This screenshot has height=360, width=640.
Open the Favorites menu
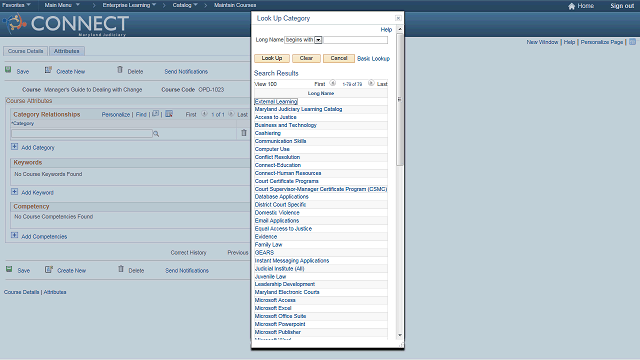coord(16,5)
